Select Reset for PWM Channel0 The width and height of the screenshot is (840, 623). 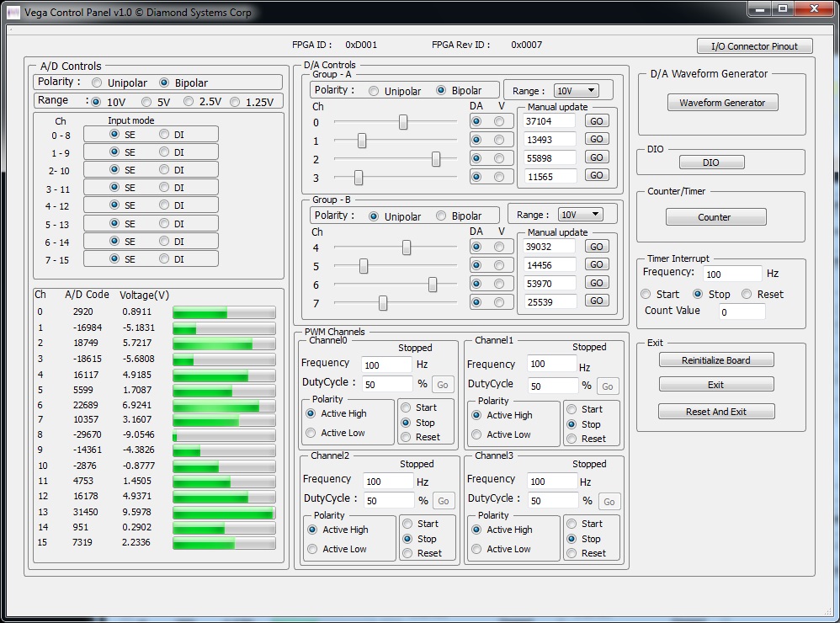click(x=406, y=437)
